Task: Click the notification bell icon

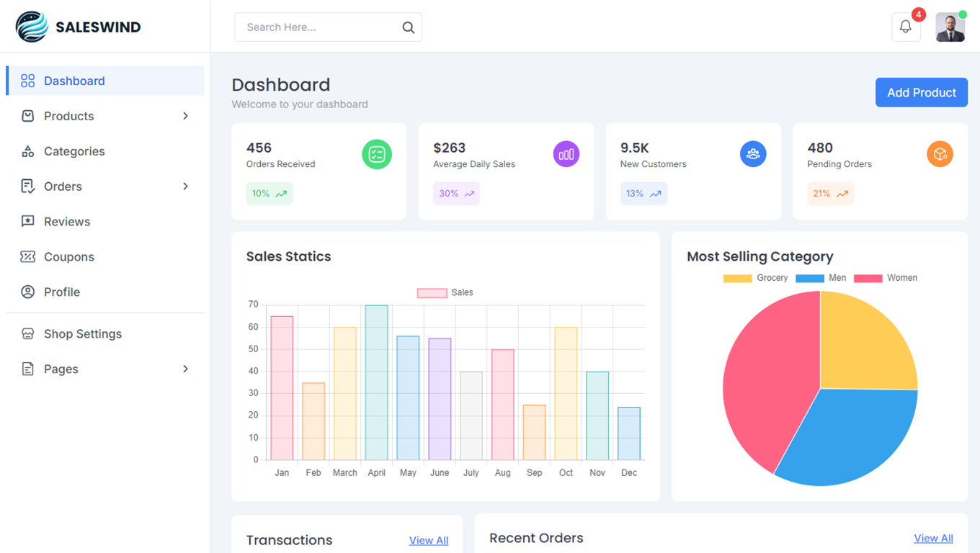Action: [906, 27]
